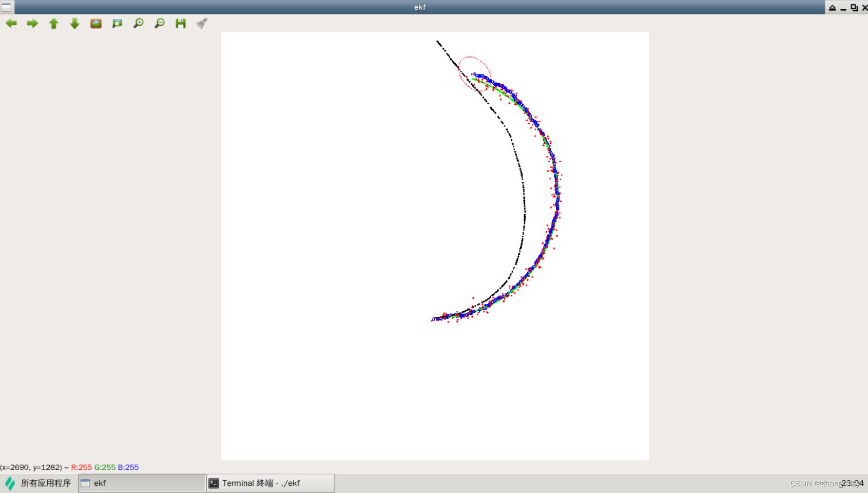Zoom in with the magnifier plus icon
868x493 pixels.
click(138, 24)
